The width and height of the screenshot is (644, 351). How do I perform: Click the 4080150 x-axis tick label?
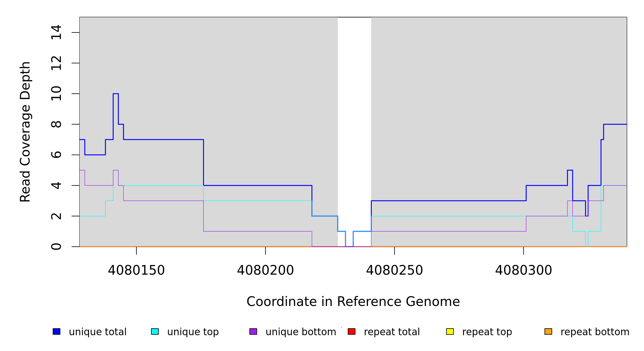pyautogui.click(x=136, y=270)
